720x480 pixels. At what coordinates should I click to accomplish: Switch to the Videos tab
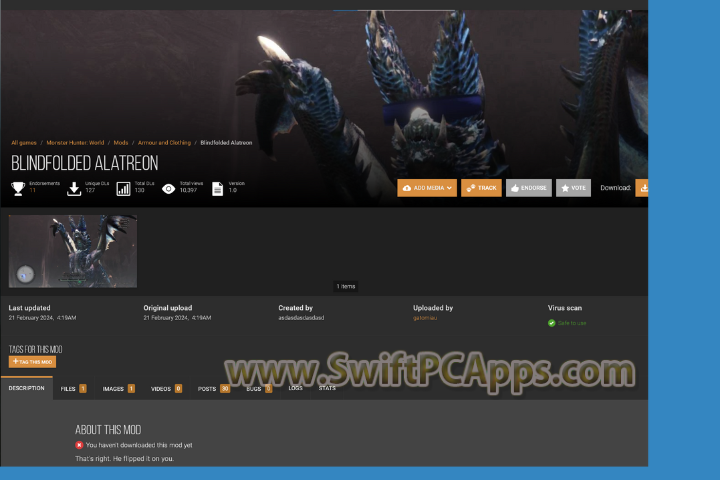[x=166, y=389]
